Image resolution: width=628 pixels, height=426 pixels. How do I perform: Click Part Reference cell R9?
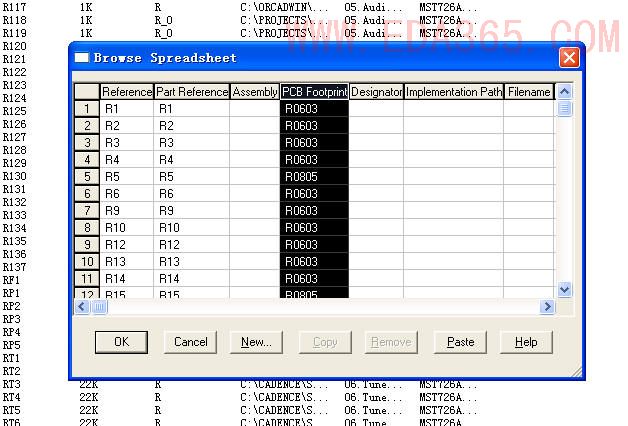[x=191, y=211]
